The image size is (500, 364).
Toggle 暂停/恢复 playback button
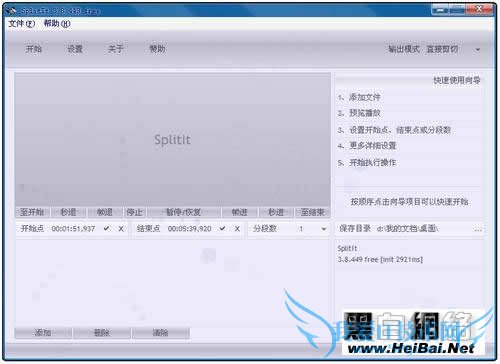[184, 212]
